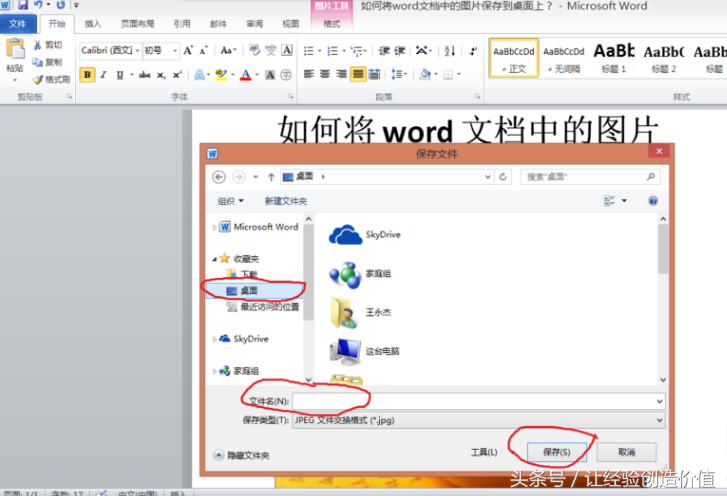Switch to References (引用) tab
Screen dimensions: 727x496
coord(182,24)
